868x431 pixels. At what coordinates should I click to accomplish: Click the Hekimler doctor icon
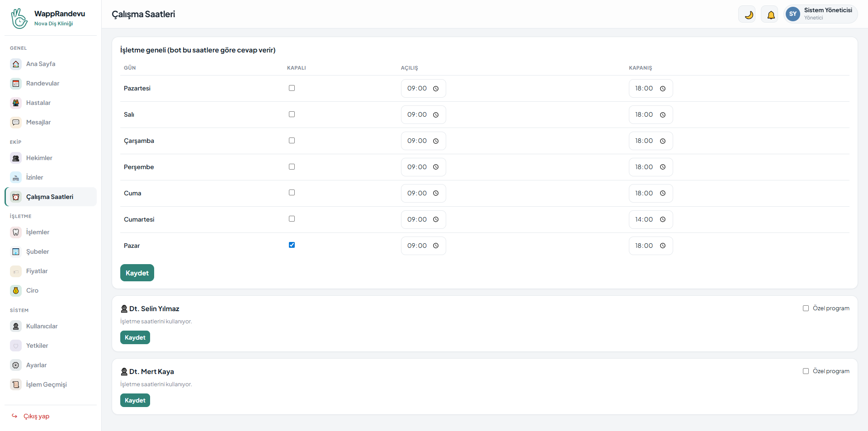[16, 158]
